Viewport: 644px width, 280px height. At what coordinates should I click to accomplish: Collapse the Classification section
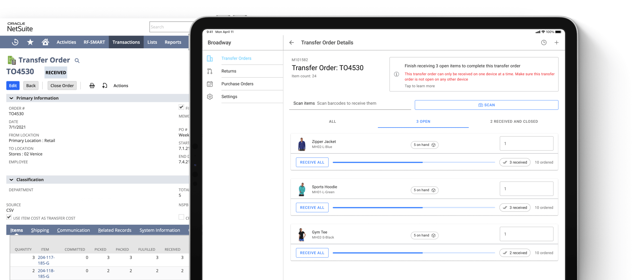(12, 180)
